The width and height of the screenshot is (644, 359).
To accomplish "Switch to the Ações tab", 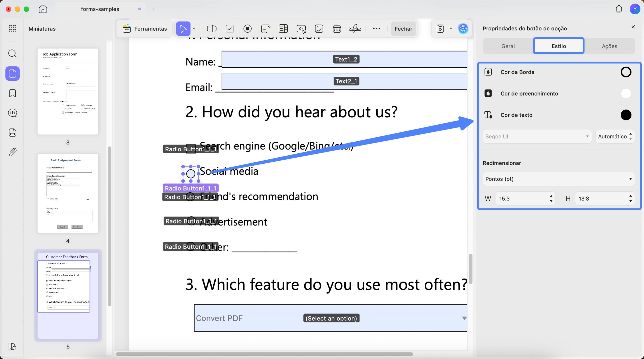I will 610,46.
